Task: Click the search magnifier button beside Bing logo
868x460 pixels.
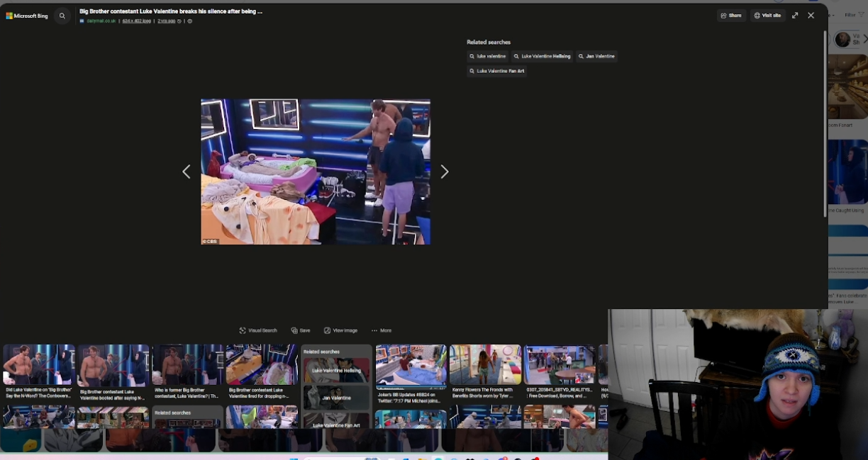Action: pos(62,16)
